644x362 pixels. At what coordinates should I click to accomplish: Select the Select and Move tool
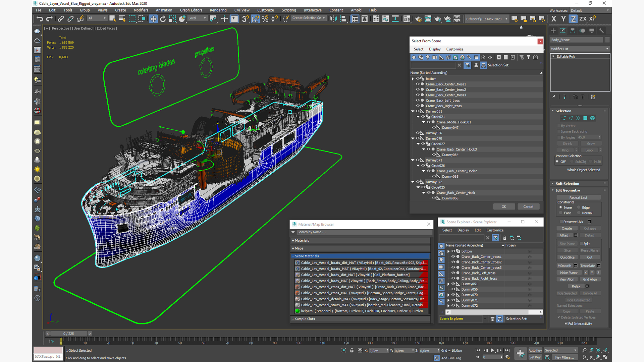pyautogui.click(x=153, y=19)
